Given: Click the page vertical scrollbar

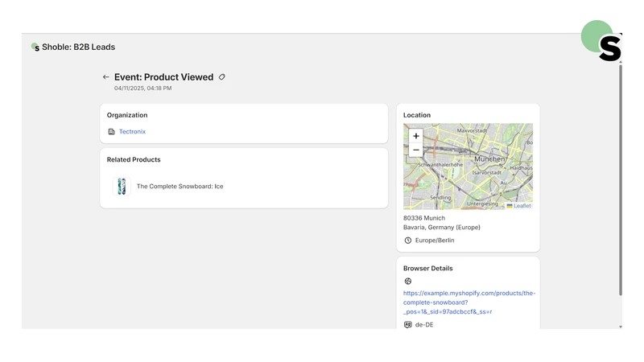Looking at the screenshot, I should (620, 179).
